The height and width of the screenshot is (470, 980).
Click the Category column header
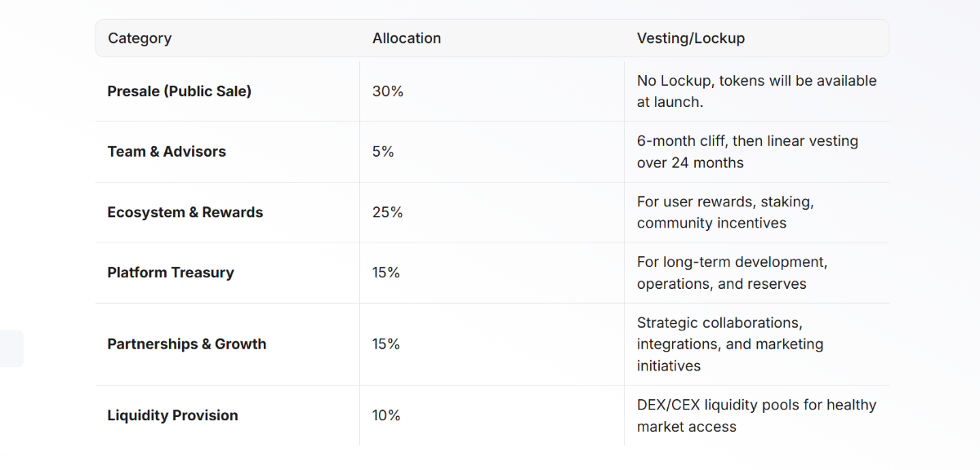tap(140, 38)
